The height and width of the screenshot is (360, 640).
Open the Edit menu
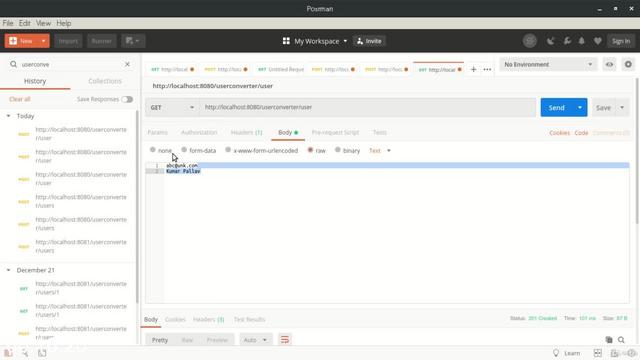(x=24, y=23)
